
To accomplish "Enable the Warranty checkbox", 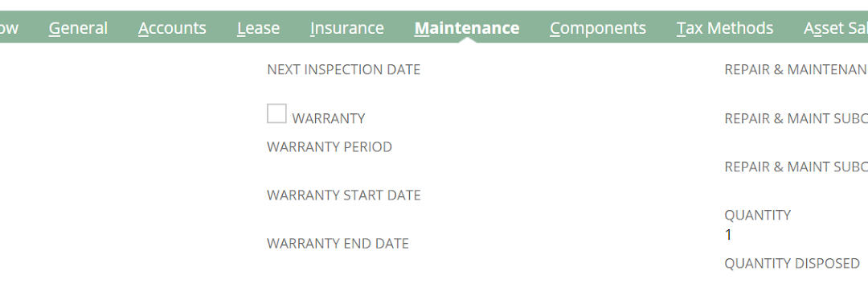I will pos(276,113).
